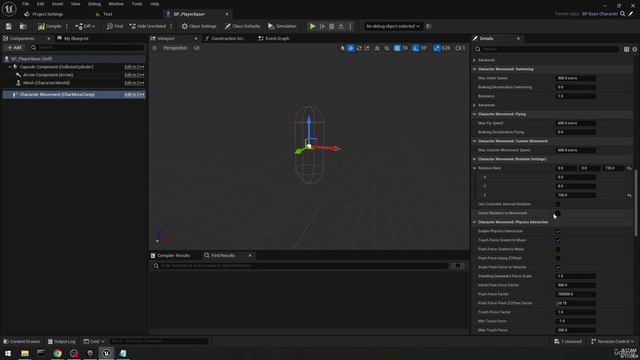The height and width of the screenshot is (360, 640).
Task: Click the Stop square icon
Action: coord(332,26)
